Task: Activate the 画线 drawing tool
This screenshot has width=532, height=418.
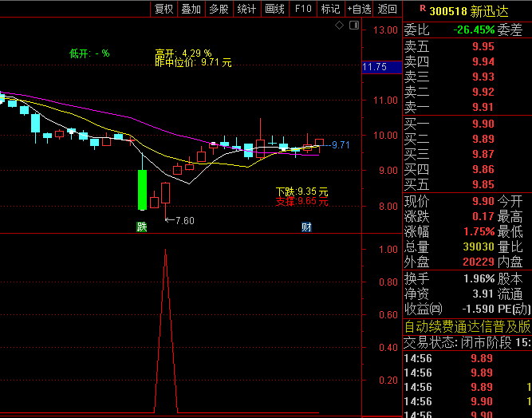Action: point(275,9)
